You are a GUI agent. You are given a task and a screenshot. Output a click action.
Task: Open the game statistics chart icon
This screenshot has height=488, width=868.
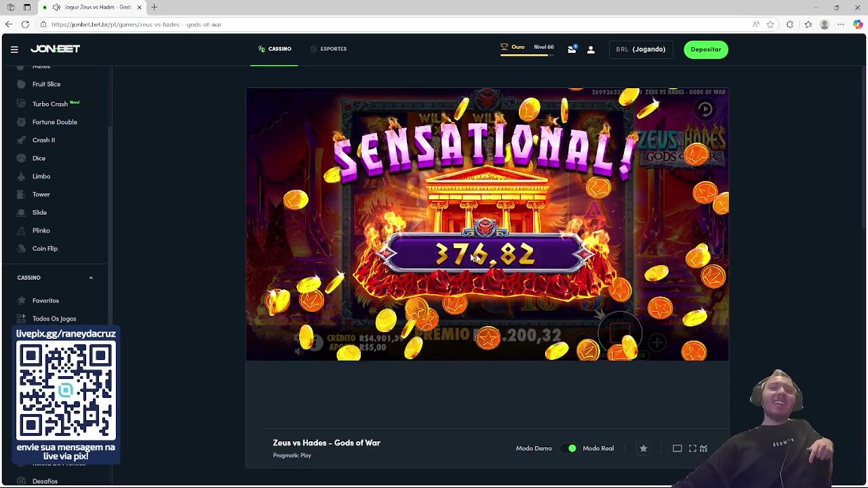coord(704,448)
